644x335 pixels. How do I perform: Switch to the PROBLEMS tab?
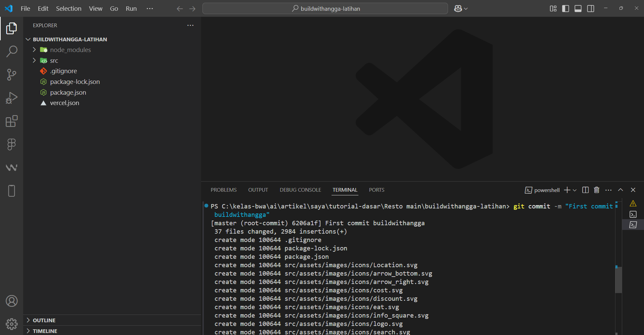point(224,190)
